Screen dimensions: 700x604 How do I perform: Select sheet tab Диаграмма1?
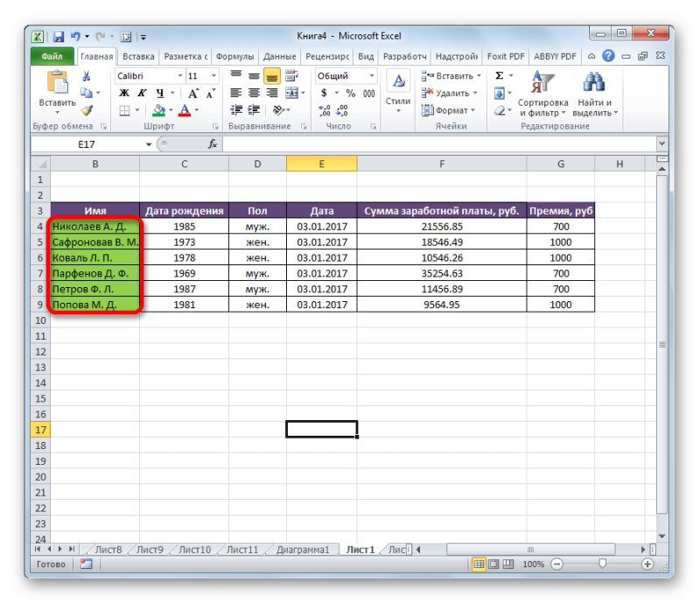click(302, 550)
